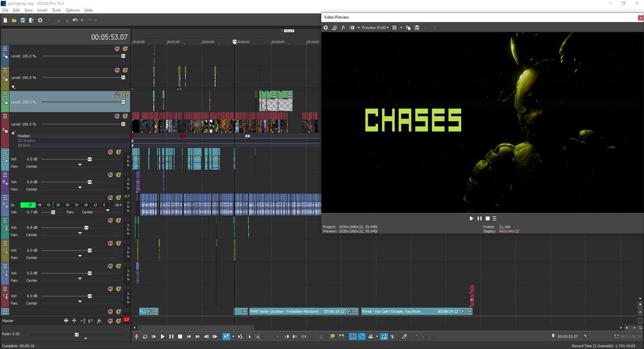Screen dimensions: 644x349
Task: Adjust track 7 volume slider
Action: 90,159
